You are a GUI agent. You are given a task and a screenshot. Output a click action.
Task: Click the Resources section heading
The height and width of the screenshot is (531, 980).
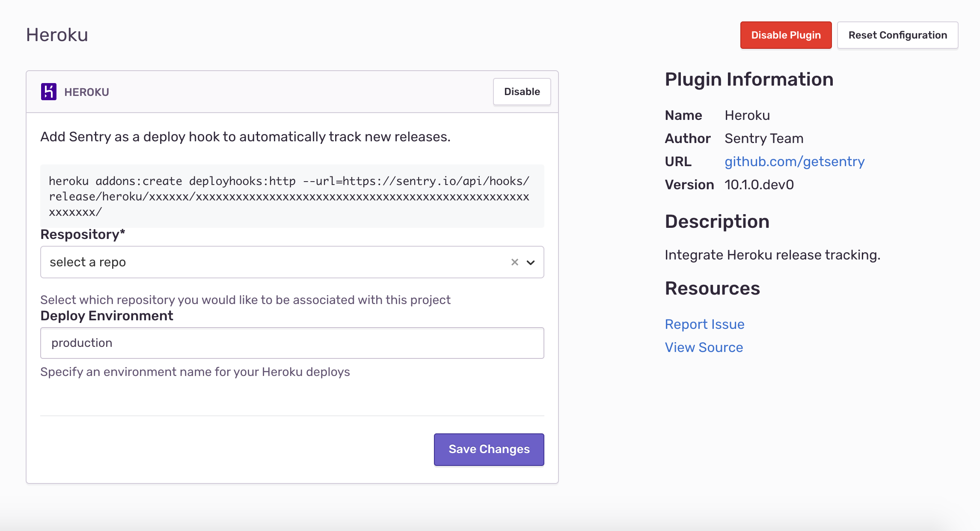coord(712,288)
